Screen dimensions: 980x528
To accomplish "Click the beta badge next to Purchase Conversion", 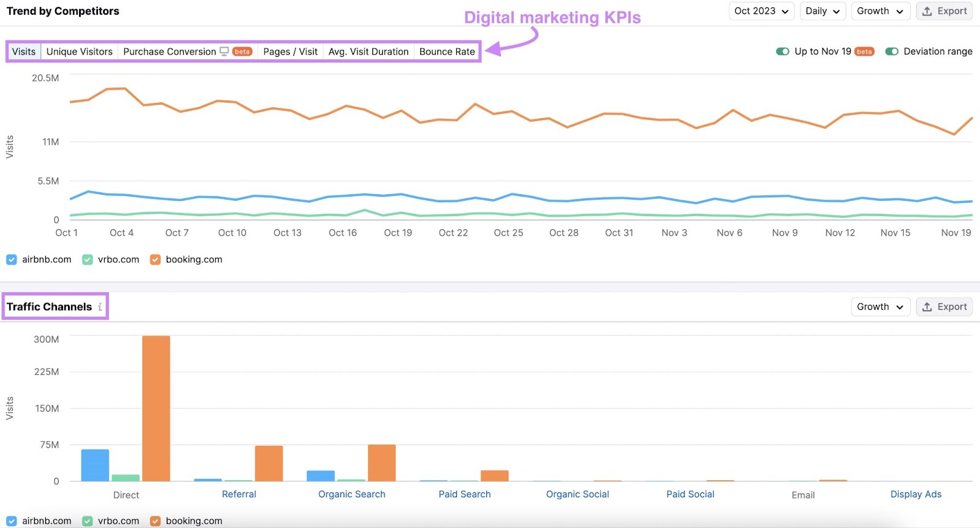I will pyautogui.click(x=243, y=51).
